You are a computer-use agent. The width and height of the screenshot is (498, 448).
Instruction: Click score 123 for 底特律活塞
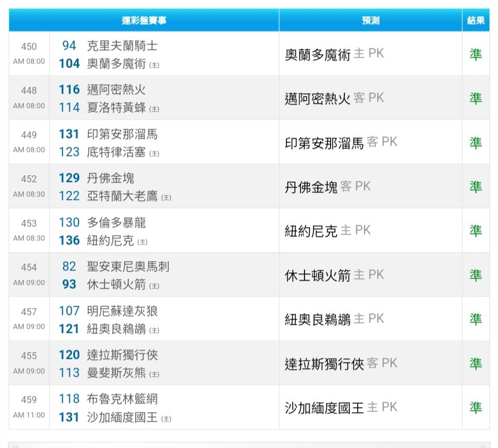[x=69, y=152]
